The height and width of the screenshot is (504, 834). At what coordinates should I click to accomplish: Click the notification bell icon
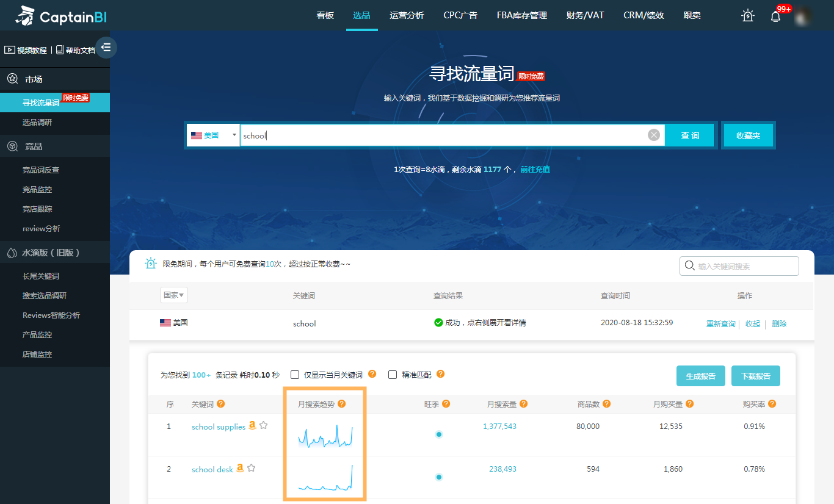(x=775, y=16)
